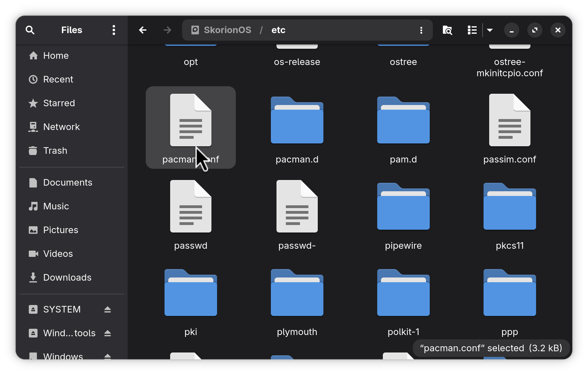This screenshot has width=588, height=375.
Task: Open the path bar options menu
Action: tap(421, 30)
